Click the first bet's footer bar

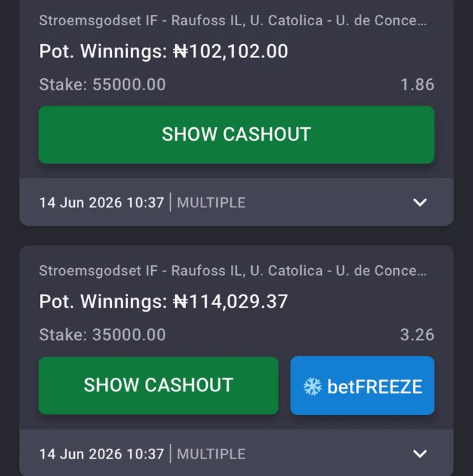(236, 202)
